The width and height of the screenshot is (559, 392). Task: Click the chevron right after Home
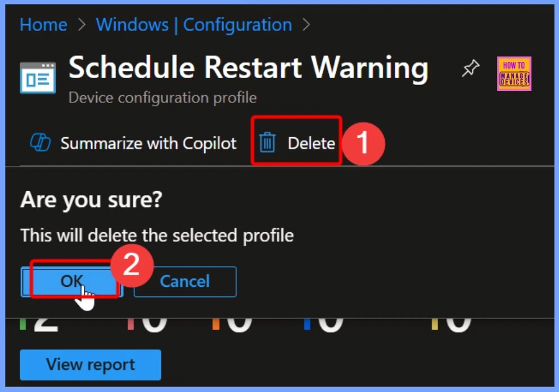[82, 25]
